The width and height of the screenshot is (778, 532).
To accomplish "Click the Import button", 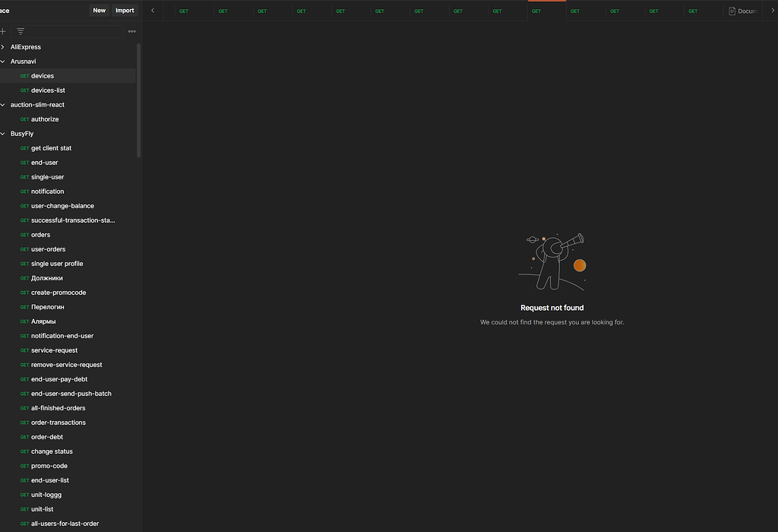I will pyautogui.click(x=124, y=11).
